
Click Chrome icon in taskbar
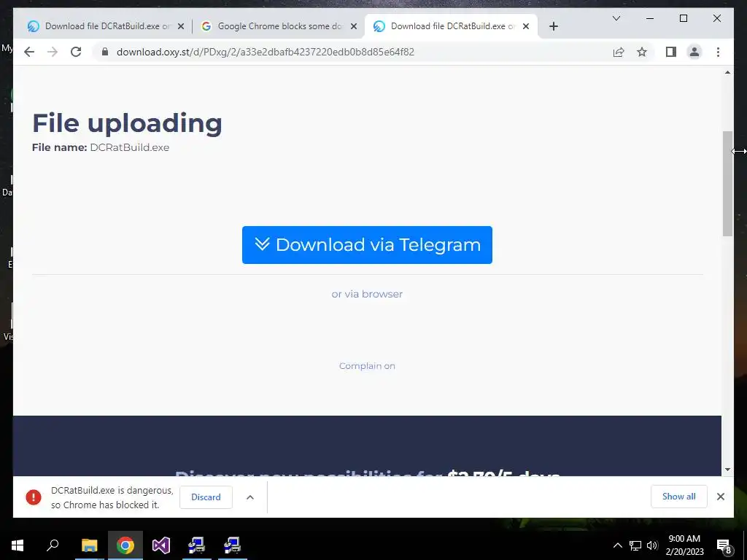[125, 545]
